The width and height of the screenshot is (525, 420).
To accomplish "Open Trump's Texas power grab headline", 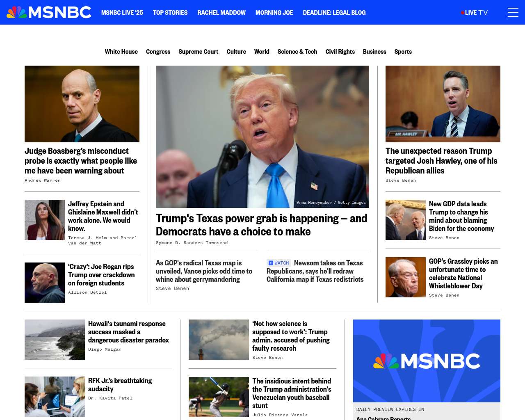I will [x=262, y=225].
